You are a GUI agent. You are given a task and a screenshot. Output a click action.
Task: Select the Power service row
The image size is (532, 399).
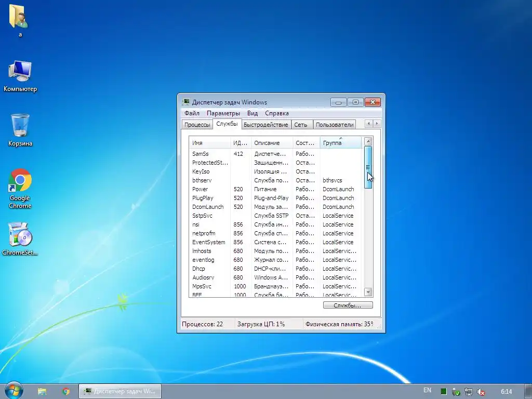(x=275, y=189)
